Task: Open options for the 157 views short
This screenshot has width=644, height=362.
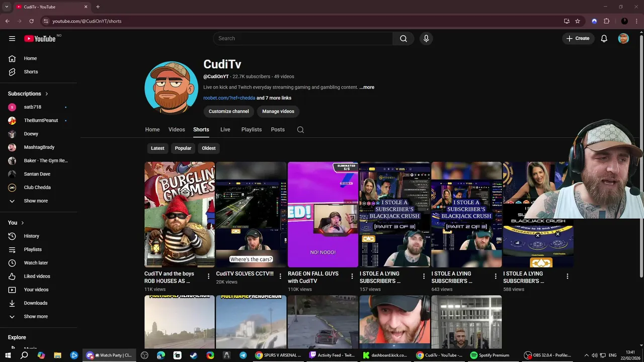Action: [x=424, y=276]
